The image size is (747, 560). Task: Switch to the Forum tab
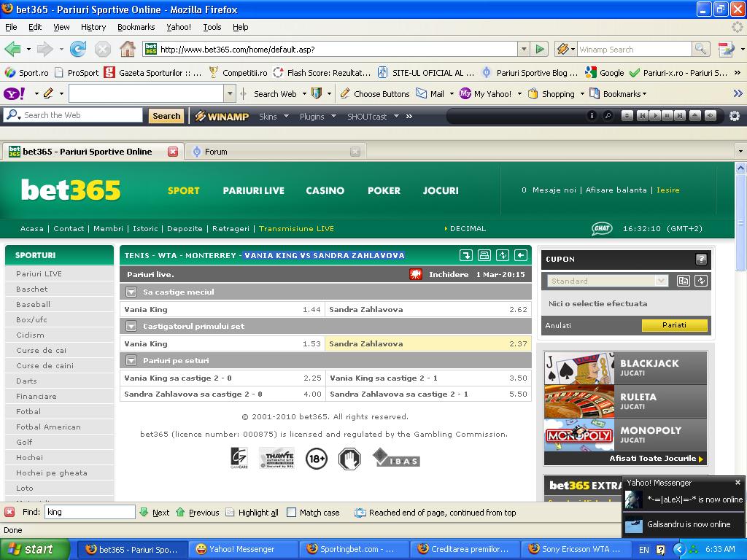pyautogui.click(x=275, y=152)
